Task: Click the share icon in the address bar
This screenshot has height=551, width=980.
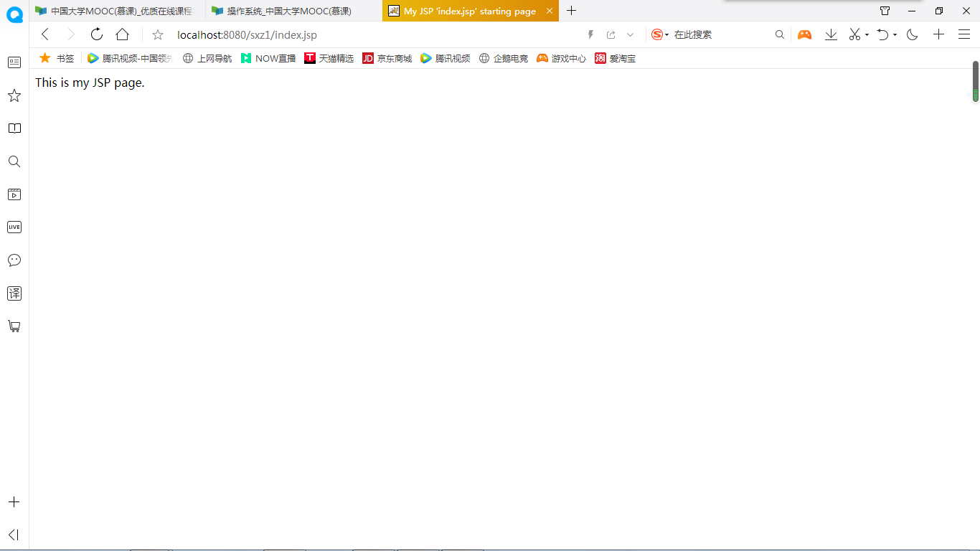Action: click(x=611, y=34)
